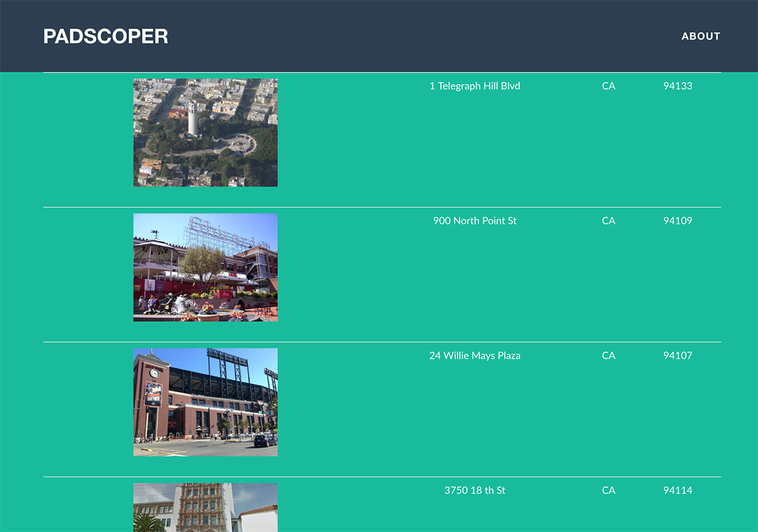This screenshot has height=532, width=758.
Task: Click the partially visible 3750 18th St thumbnail
Action: pyautogui.click(x=205, y=507)
